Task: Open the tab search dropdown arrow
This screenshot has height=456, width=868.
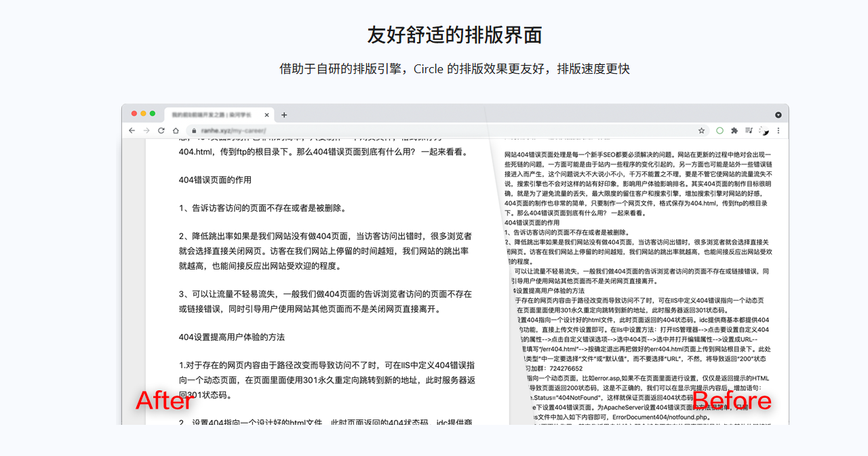Action: (778, 115)
